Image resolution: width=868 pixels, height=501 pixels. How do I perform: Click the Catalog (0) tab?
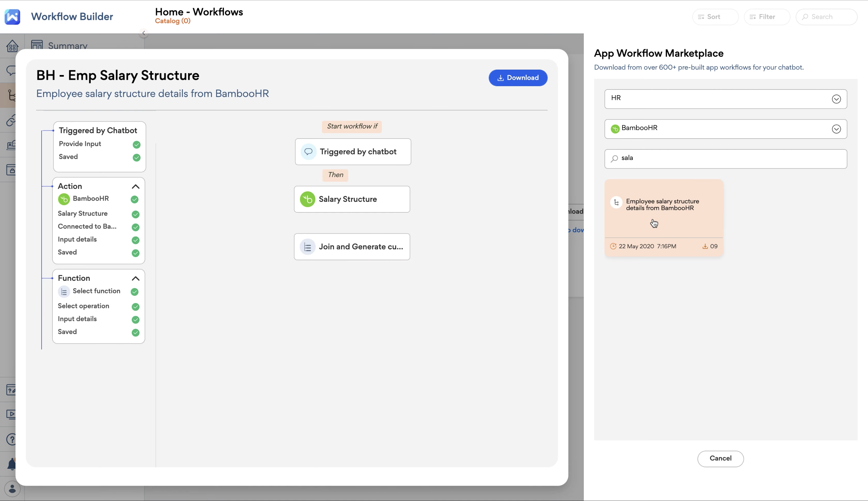point(172,21)
